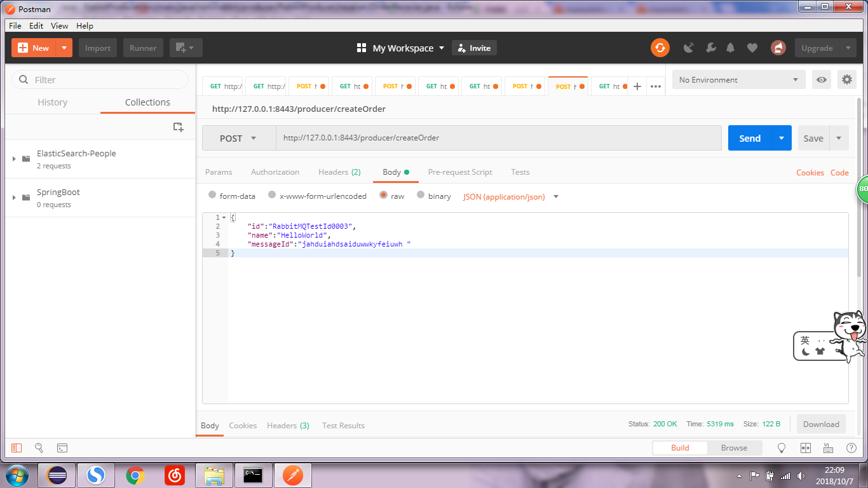
Task: Click the Import button
Action: (98, 48)
